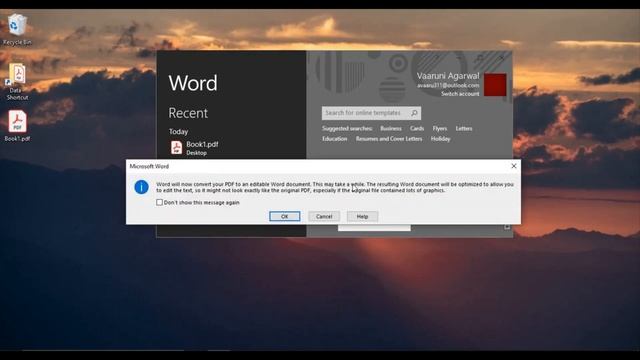Click the Recent heading in Word
The image size is (640, 360).
(188, 113)
